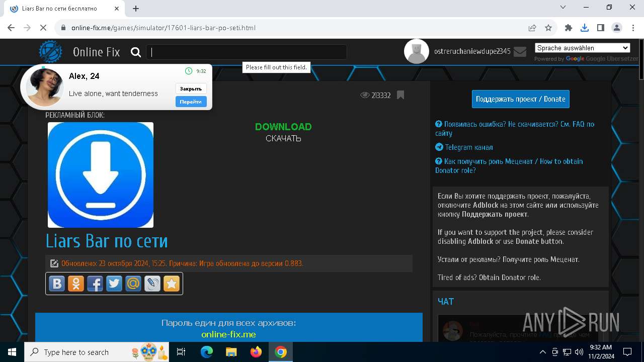Open the messages envelope icon
Viewport: 644px width, 362px height.
coord(520,51)
